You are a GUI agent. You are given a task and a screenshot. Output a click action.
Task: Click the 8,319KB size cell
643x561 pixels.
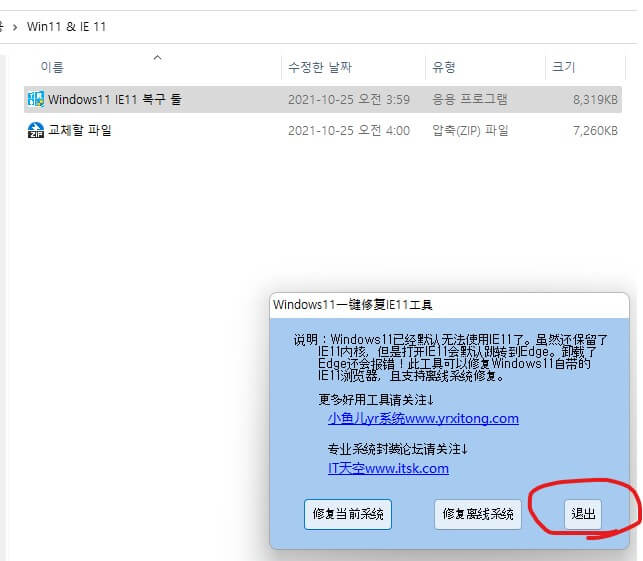594,99
